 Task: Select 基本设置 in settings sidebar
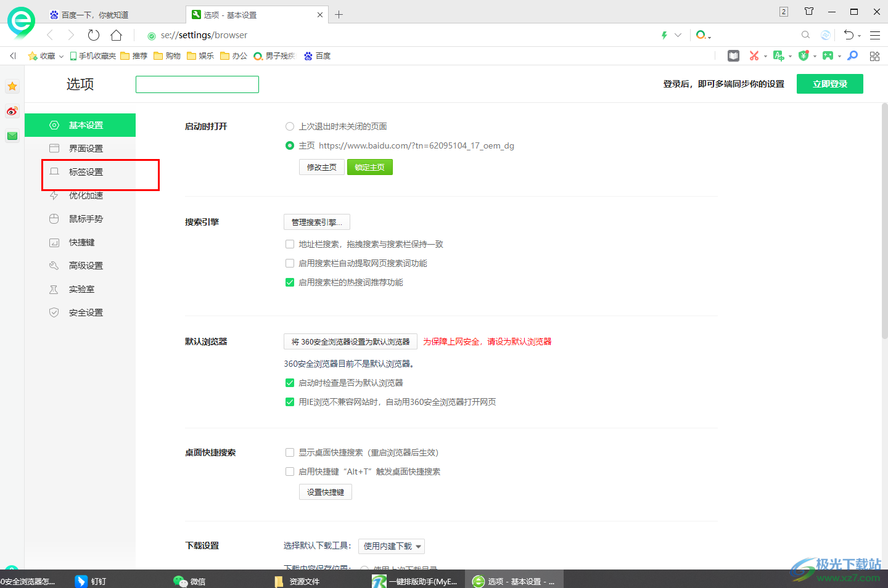click(x=80, y=125)
